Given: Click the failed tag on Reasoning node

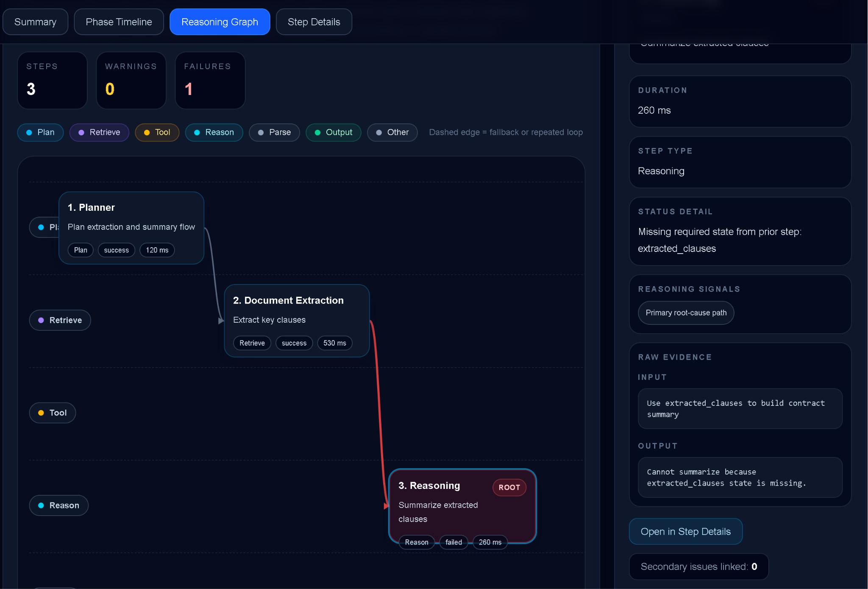Looking at the screenshot, I should tap(453, 542).
